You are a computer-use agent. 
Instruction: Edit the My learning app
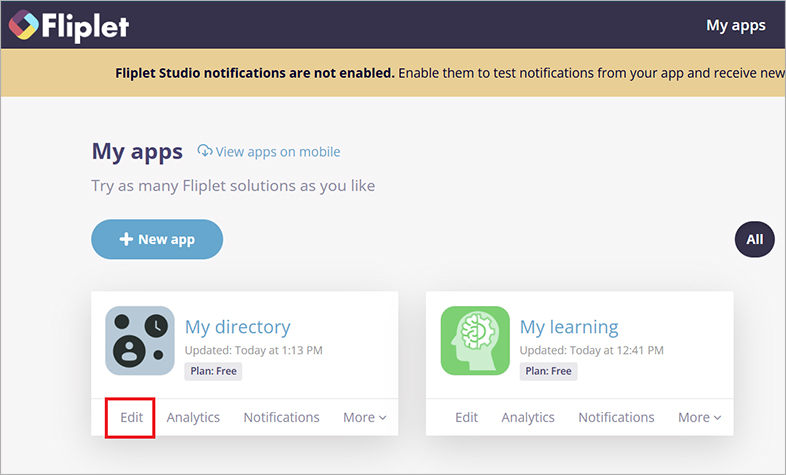click(x=466, y=417)
